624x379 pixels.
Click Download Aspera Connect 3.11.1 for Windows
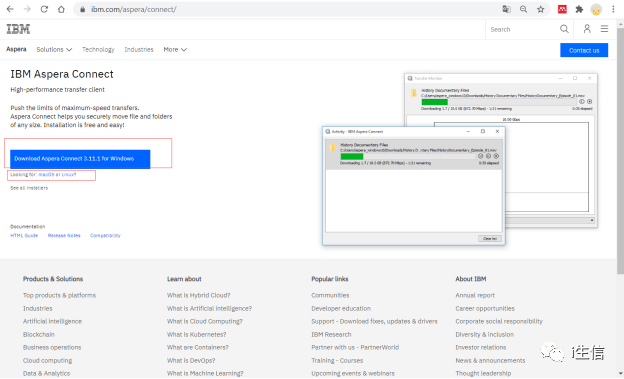tap(80, 159)
